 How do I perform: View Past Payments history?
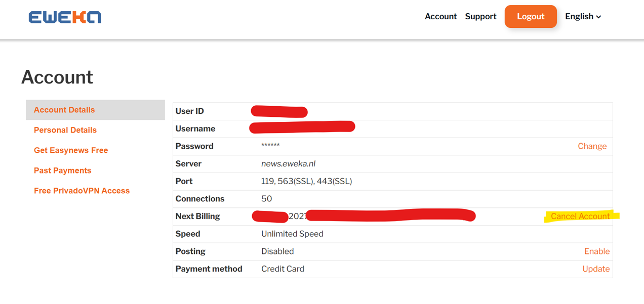(x=63, y=170)
